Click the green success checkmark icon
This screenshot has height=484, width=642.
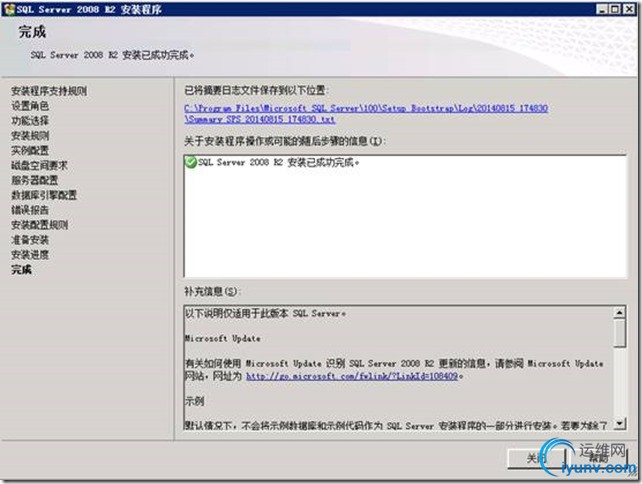pyautogui.click(x=191, y=162)
